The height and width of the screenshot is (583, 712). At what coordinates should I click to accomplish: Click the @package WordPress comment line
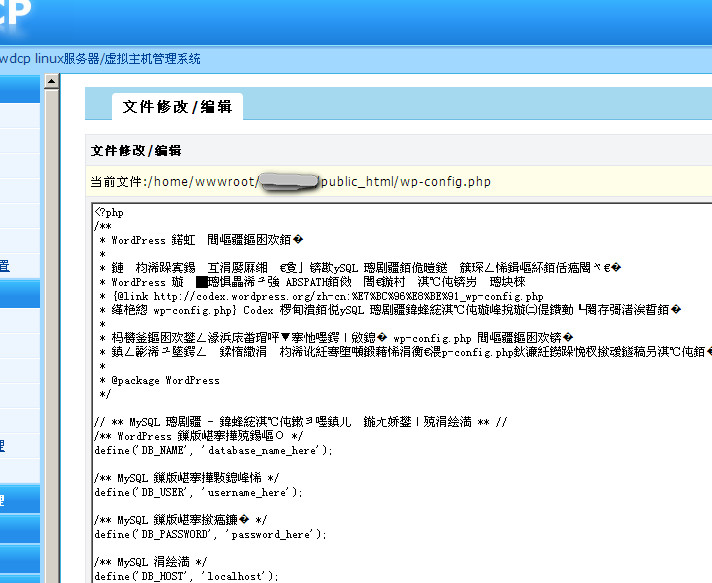(x=159, y=380)
